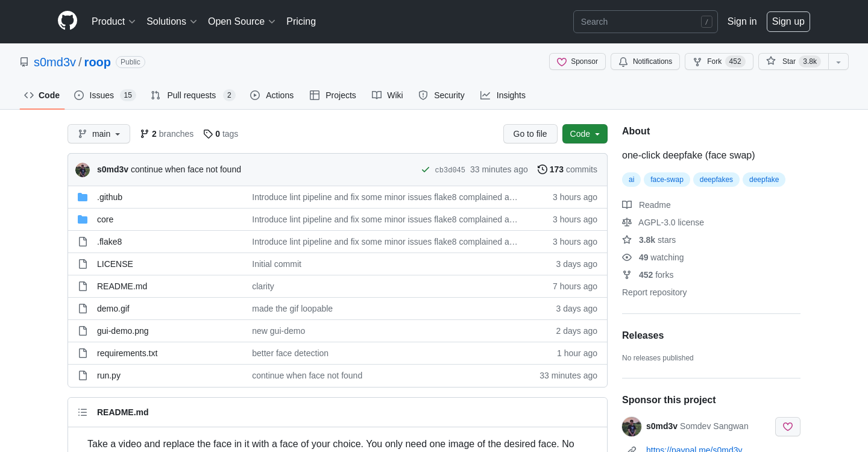The height and width of the screenshot is (452, 868).
Task: Click the GitHub logo icon
Action: pyautogui.click(x=68, y=21)
